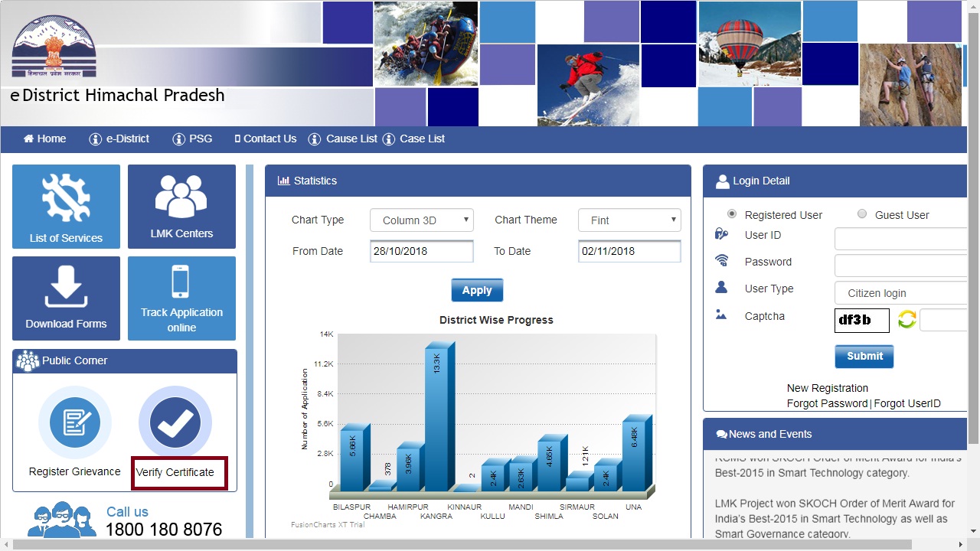Select the Guest User radio button
Screen dimensions: 980x551
tap(862, 214)
